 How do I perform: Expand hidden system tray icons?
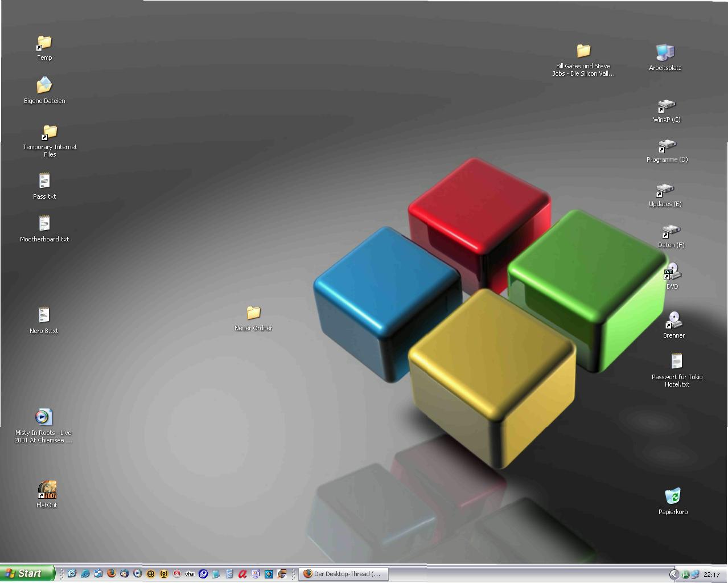click(673, 574)
